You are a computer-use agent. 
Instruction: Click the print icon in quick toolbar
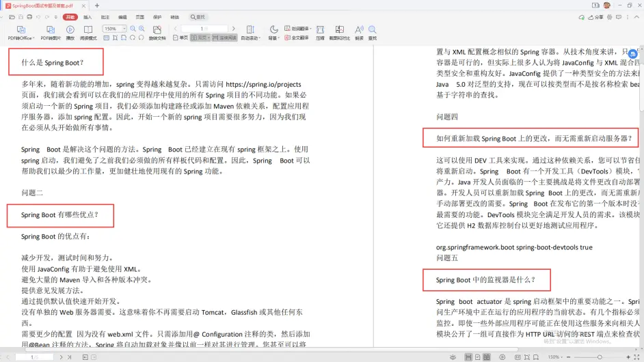pyautogui.click(x=29, y=17)
